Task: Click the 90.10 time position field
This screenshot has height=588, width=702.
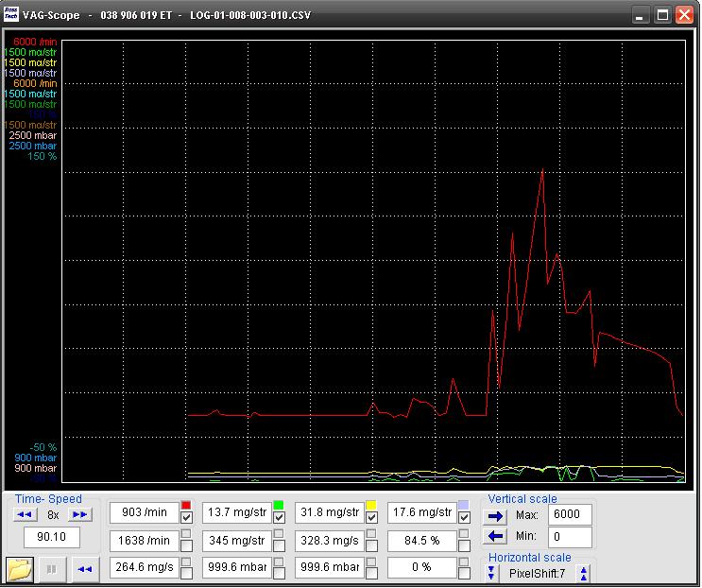Action: tap(51, 537)
